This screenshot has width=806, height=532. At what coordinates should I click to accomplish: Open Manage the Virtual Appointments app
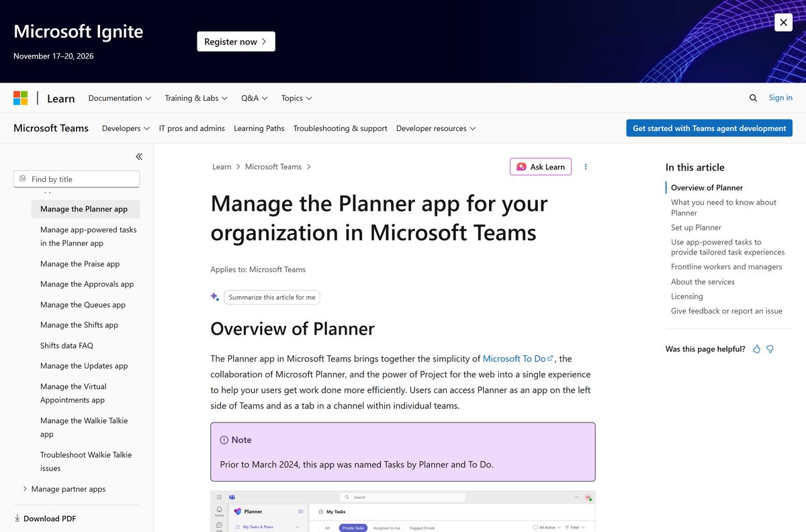tap(73, 394)
